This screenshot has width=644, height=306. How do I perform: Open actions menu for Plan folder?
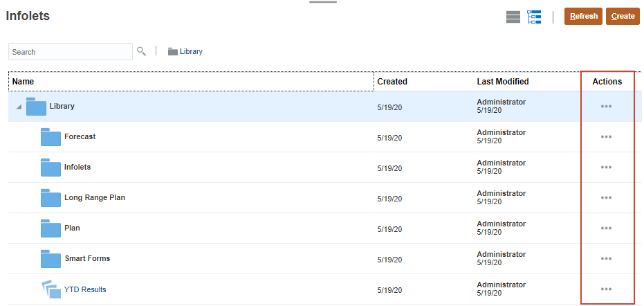point(607,228)
